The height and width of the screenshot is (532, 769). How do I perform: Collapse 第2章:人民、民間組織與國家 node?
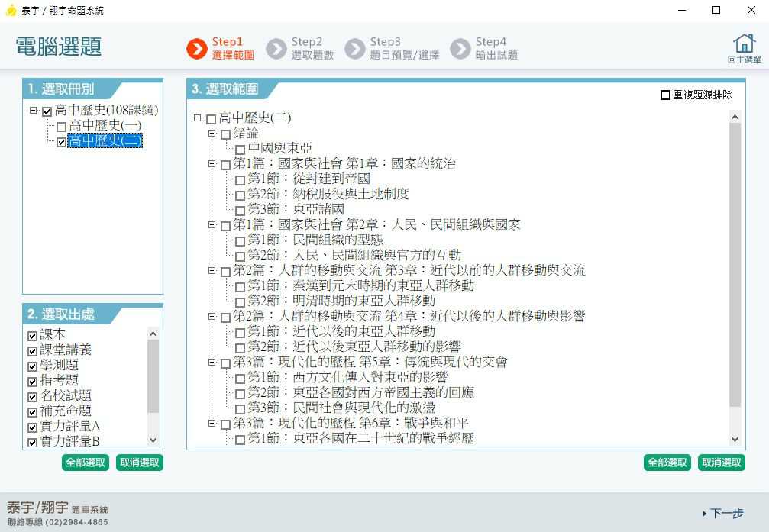click(212, 224)
